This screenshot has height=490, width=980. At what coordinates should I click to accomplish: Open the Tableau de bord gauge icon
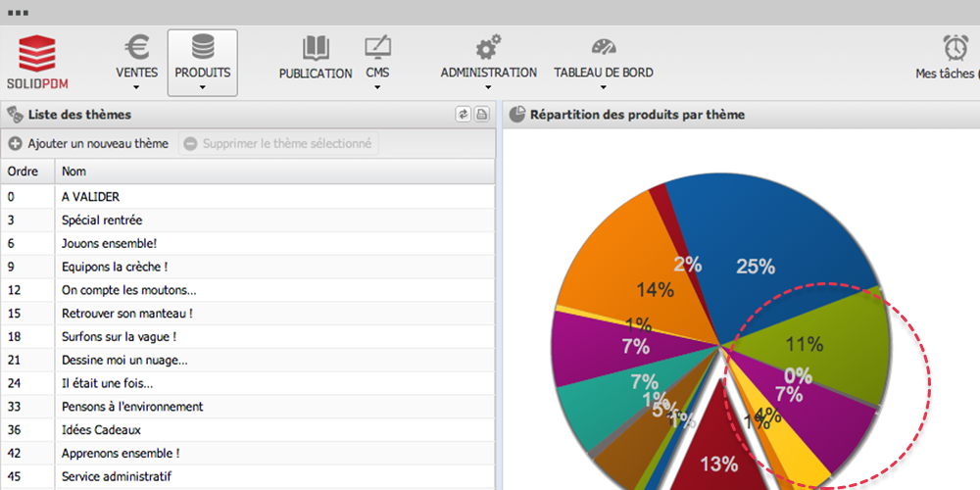click(x=604, y=47)
